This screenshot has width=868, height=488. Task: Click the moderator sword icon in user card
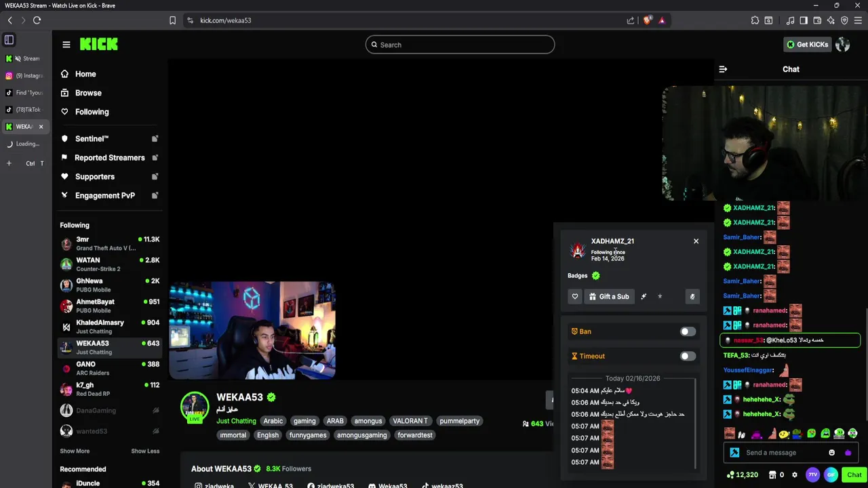(644, 296)
